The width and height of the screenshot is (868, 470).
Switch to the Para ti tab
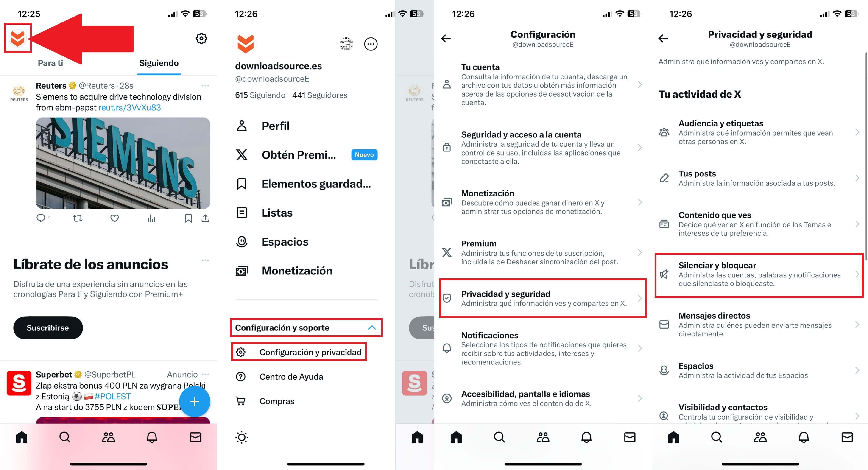(50, 63)
